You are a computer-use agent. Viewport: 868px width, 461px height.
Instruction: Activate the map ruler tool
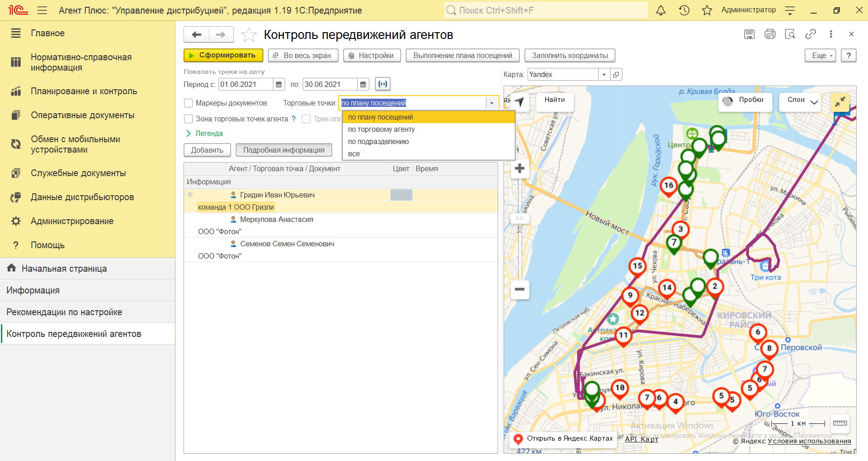(840, 423)
